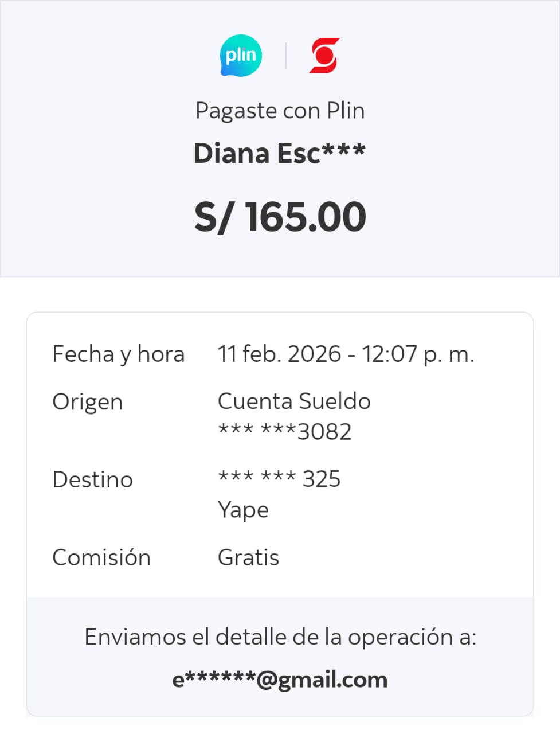This screenshot has width=560, height=734.
Task: Select the "Pagaste con Plin" heading
Action: point(280,111)
